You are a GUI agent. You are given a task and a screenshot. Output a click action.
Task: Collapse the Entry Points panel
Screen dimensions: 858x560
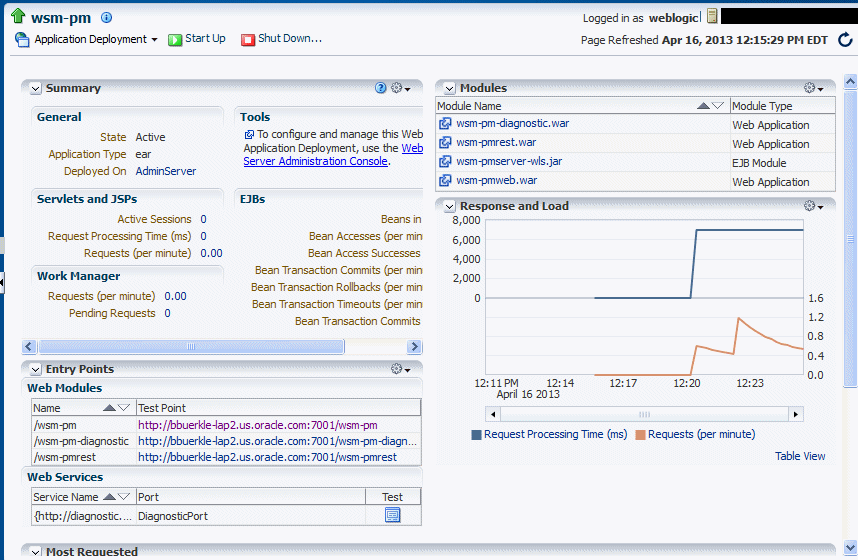tap(36, 370)
